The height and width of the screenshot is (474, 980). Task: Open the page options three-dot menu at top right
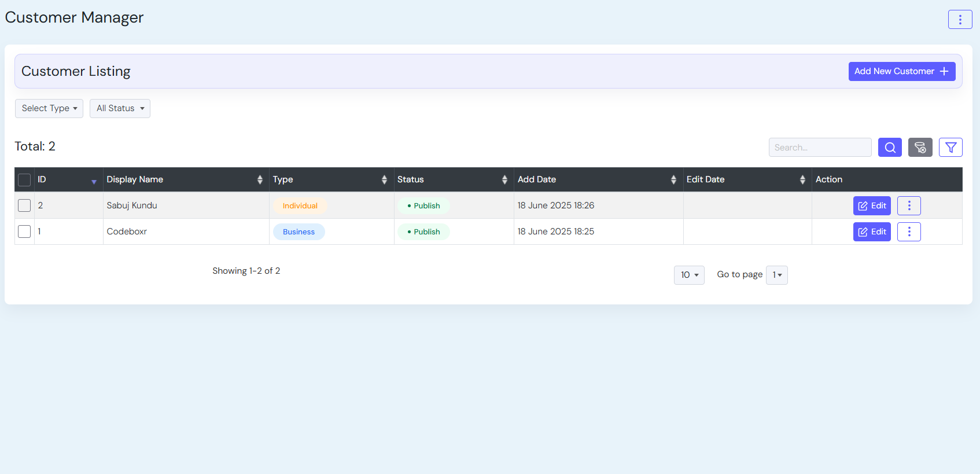(960, 19)
